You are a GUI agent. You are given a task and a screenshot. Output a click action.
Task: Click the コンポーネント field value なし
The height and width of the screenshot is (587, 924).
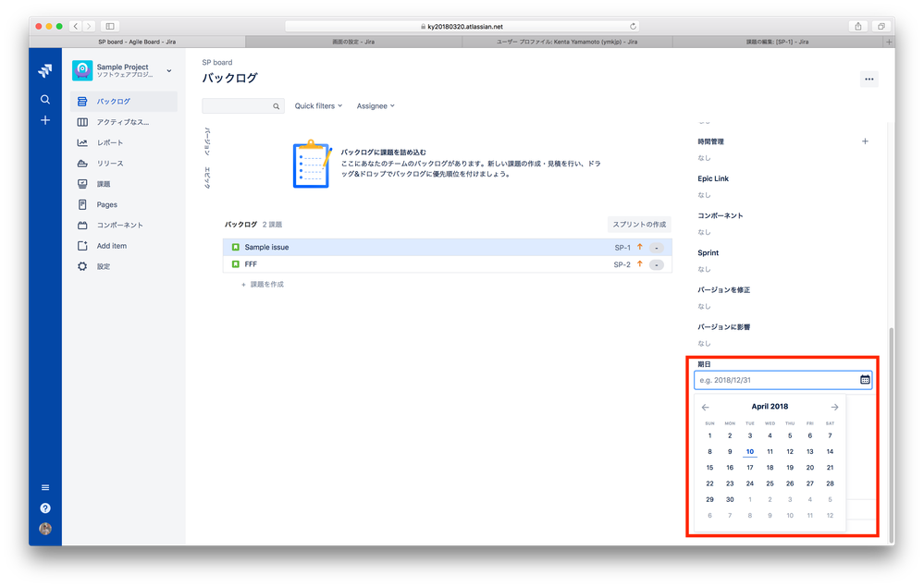tap(704, 232)
